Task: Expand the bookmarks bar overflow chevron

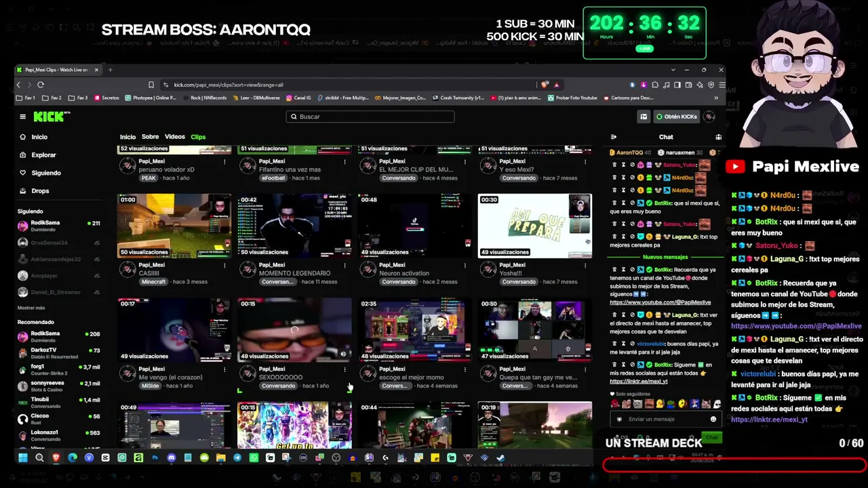Action: [x=716, y=98]
